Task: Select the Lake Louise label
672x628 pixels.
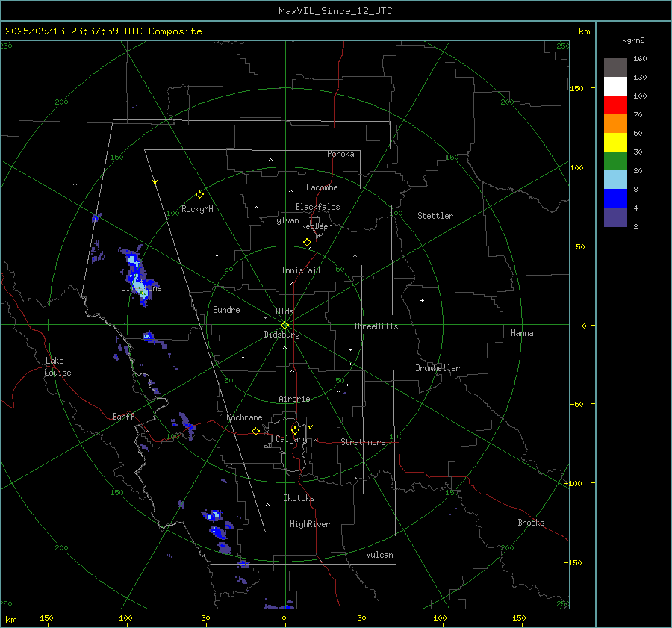Action: tap(57, 367)
